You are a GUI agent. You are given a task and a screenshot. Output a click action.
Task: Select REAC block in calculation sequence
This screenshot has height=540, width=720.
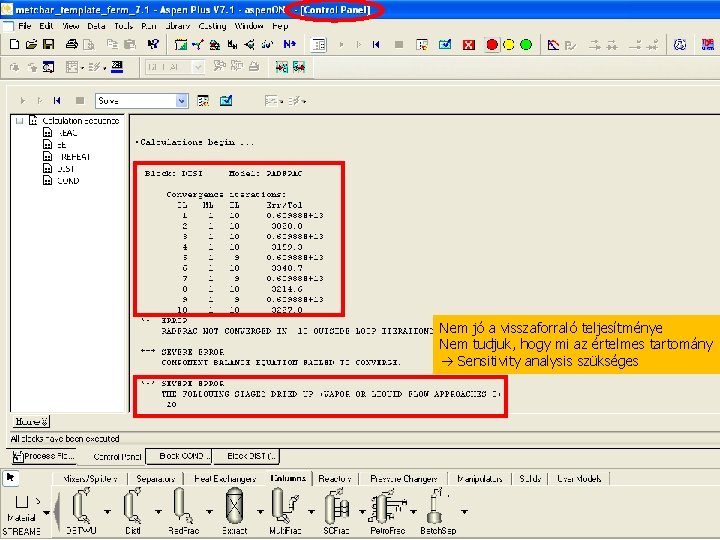click(x=68, y=133)
